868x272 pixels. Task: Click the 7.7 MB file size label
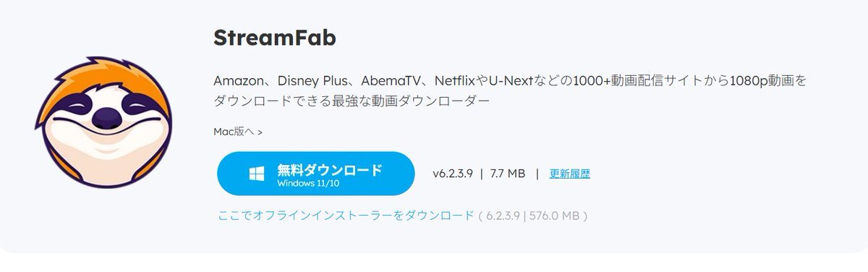(x=507, y=174)
